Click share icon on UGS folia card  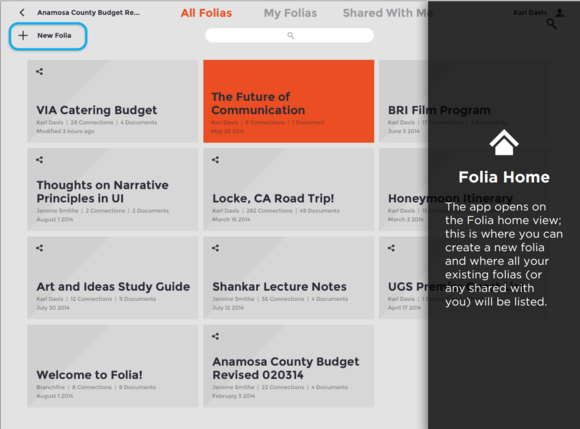(x=391, y=248)
